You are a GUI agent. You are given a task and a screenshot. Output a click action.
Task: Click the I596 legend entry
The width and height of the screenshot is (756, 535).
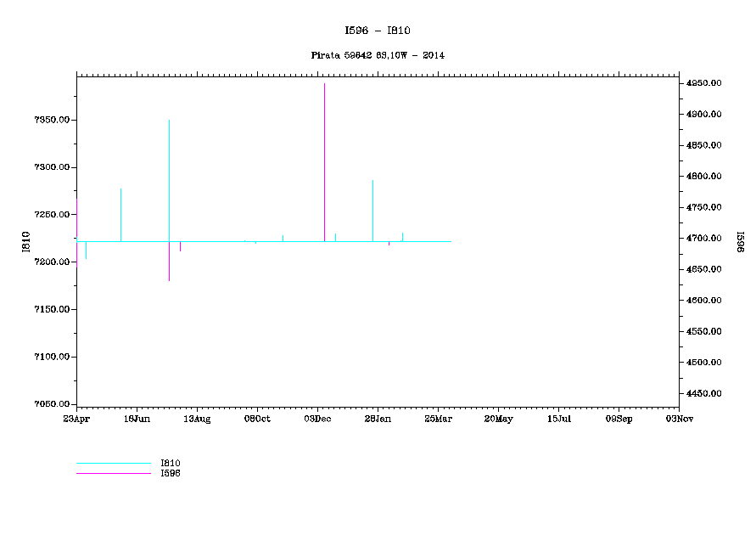[171, 473]
